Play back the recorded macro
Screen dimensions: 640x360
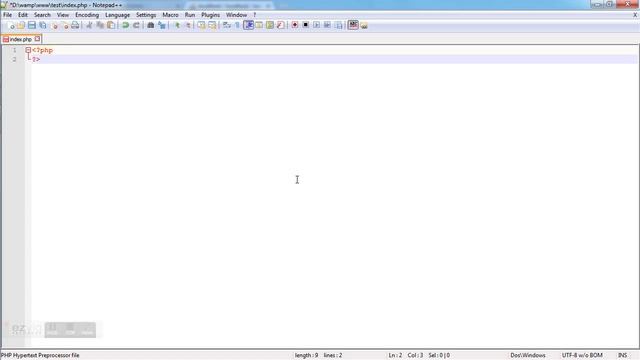pyautogui.click(x=316, y=25)
